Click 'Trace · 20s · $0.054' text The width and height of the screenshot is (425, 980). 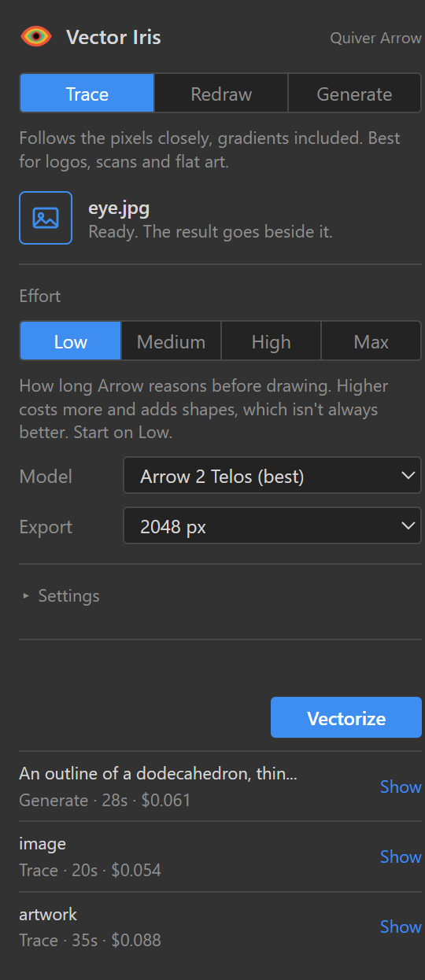coord(90,870)
